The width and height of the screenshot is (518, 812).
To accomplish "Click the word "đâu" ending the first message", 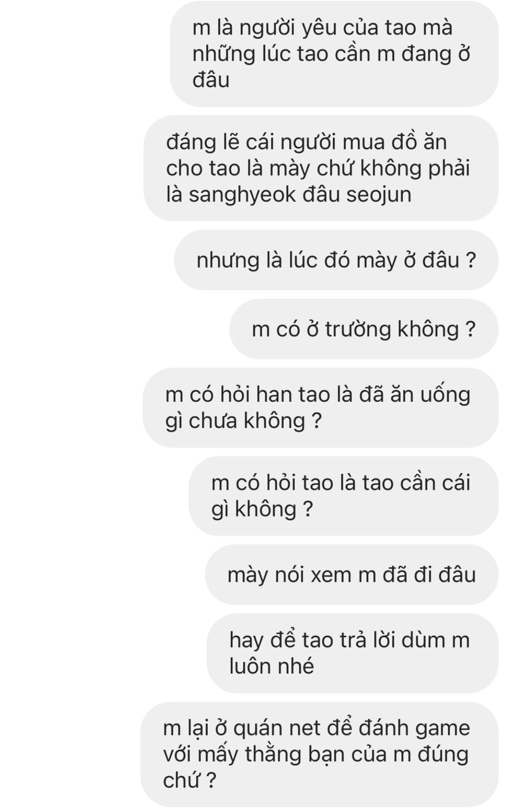I will [211, 80].
